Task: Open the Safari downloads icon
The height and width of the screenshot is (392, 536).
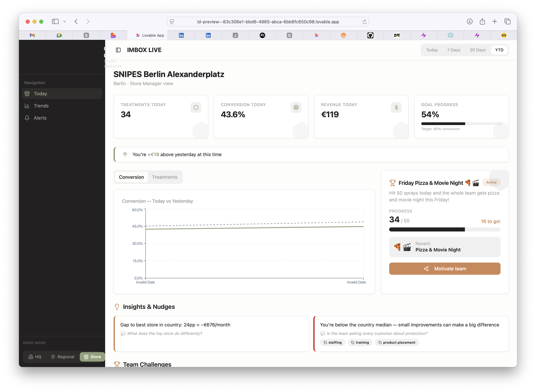Action: pos(469,22)
